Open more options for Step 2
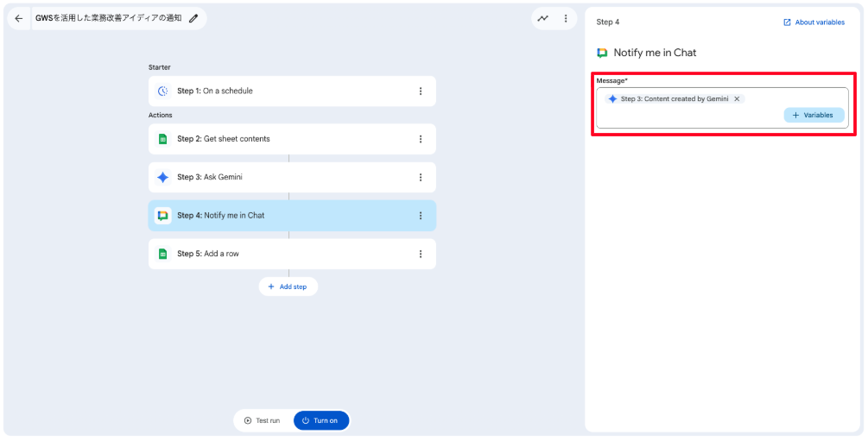 [421, 139]
